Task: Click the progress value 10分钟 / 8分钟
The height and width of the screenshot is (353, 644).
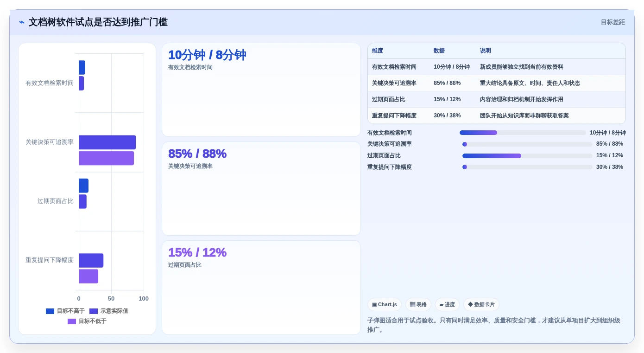Action: [x=608, y=133]
